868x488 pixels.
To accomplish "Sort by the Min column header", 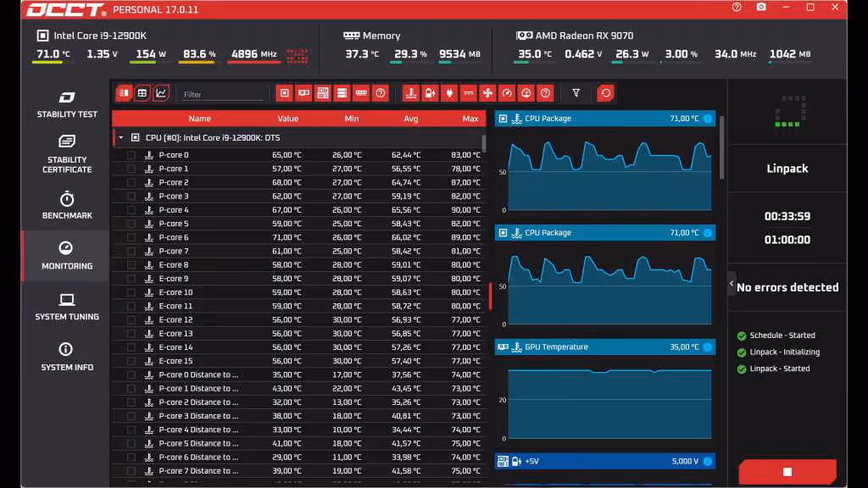I will coord(352,119).
